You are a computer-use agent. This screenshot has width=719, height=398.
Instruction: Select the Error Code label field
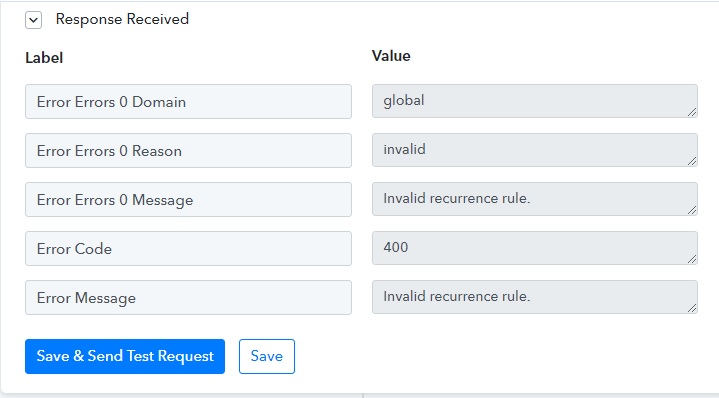(188, 249)
